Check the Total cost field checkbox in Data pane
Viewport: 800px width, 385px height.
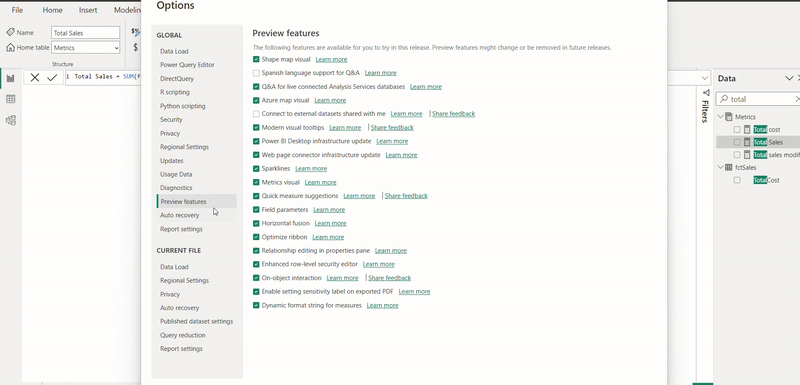click(x=737, y=130)
